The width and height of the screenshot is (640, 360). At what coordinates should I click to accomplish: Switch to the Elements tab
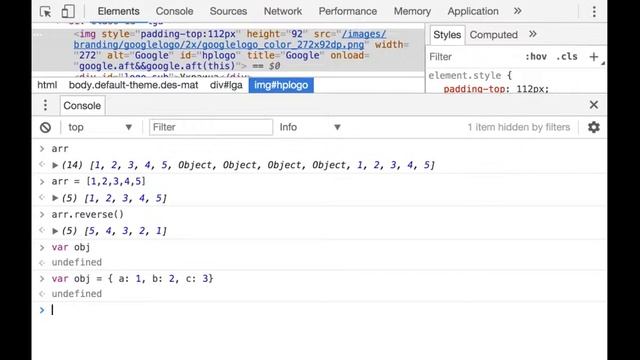click(118, 11)
